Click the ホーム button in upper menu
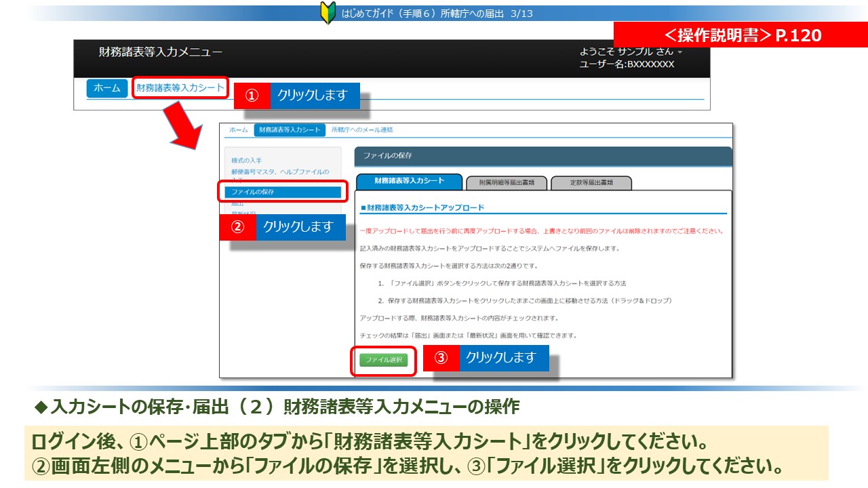This screenshot has width=868, height=488. click(x=107, y=88)
